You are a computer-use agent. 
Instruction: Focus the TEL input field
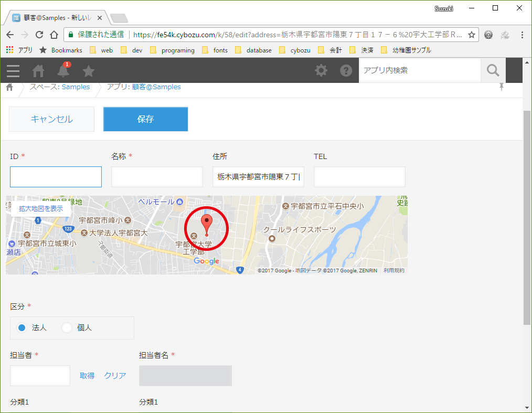click(x=359, y=177)
